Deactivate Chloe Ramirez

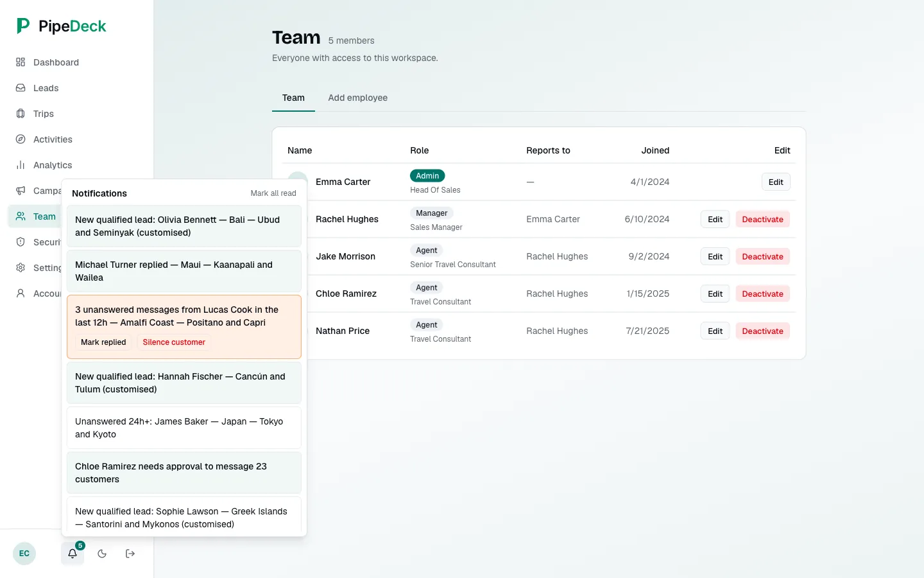click(763, 293)
